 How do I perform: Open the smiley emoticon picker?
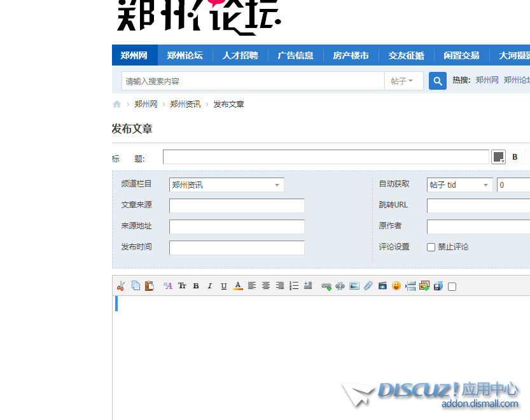(x=396, y=286)
